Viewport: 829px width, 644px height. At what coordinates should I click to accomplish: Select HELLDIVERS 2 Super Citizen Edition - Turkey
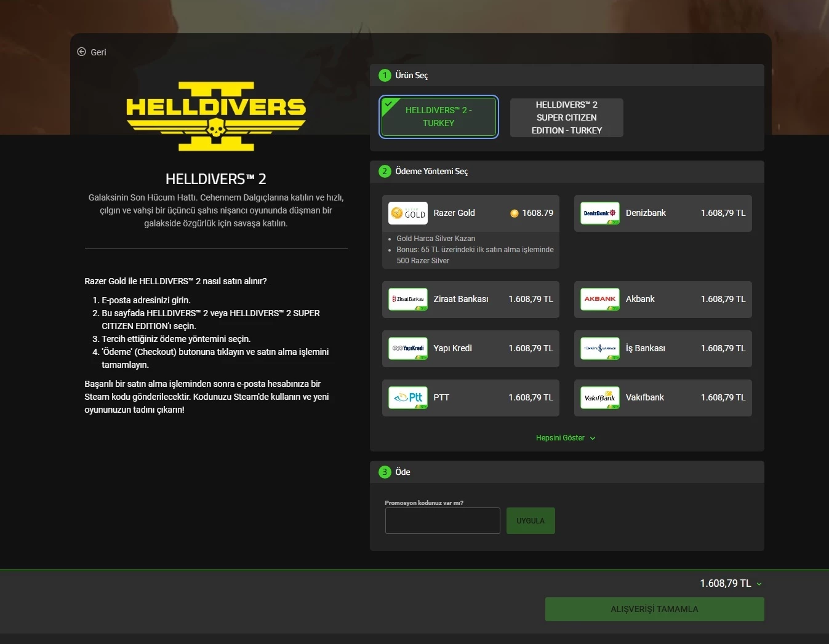pyautogui.click(x=567, y=117)
